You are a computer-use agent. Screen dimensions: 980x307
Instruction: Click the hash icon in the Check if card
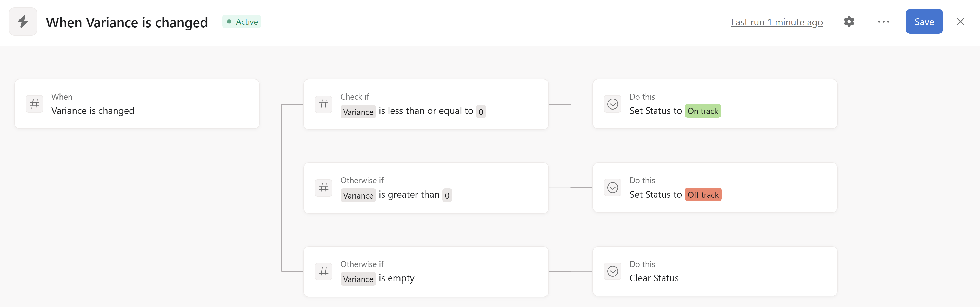[323, 104]
